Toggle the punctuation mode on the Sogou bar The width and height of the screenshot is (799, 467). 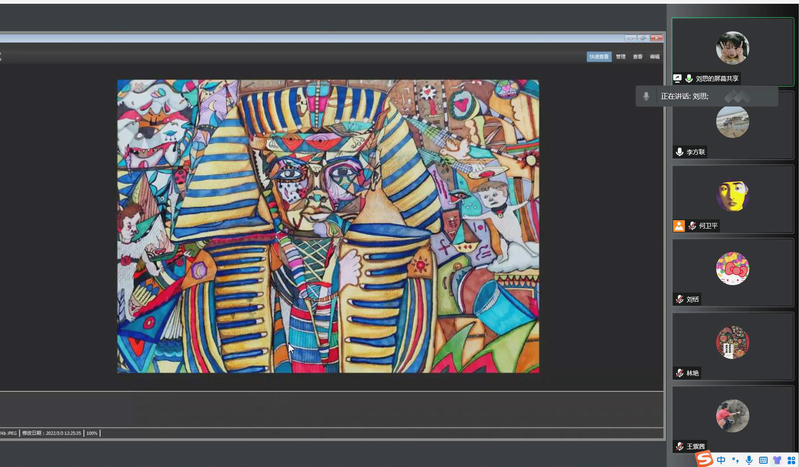[x=735, y=460]
